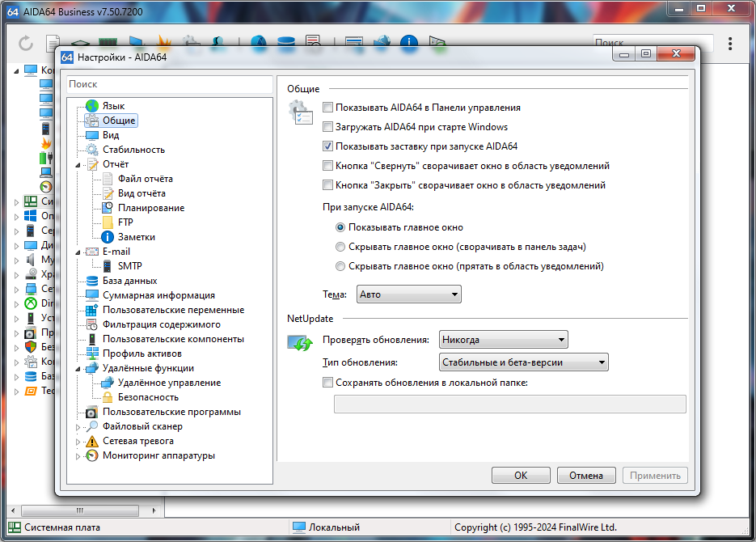Click the scrollbar right arrow in main window
756x542 pixels.
pyautogui.click(x=154, y=510)
